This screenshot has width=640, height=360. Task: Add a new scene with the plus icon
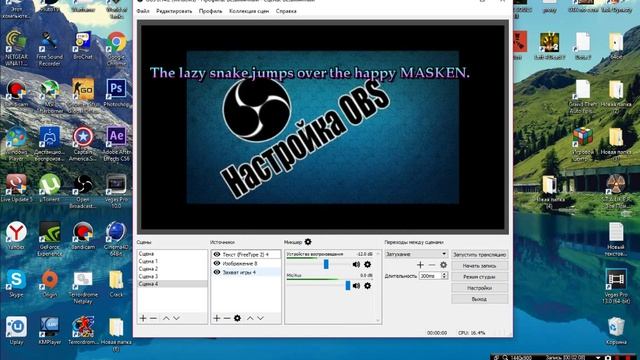tap(143, 318)
